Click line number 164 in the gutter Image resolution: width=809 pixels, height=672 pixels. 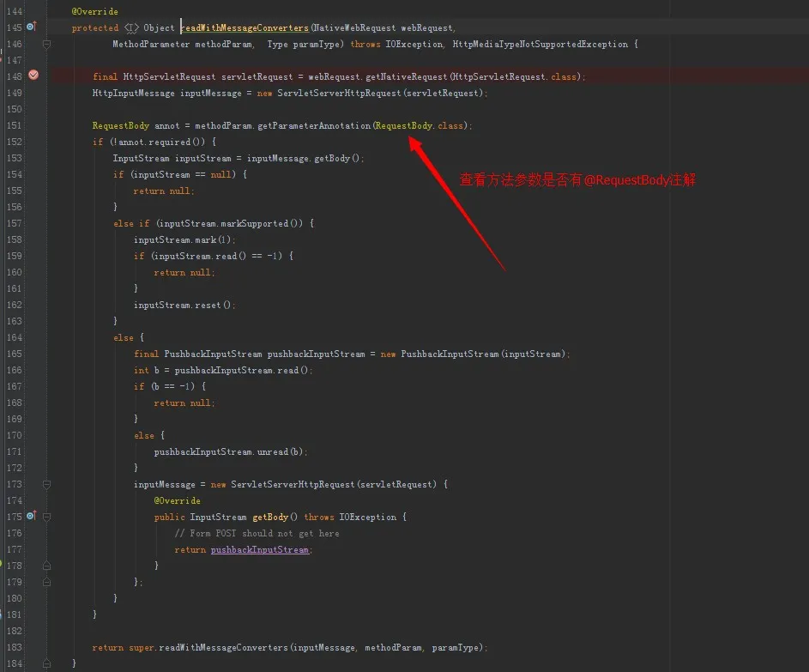click(x=15, y=337)
